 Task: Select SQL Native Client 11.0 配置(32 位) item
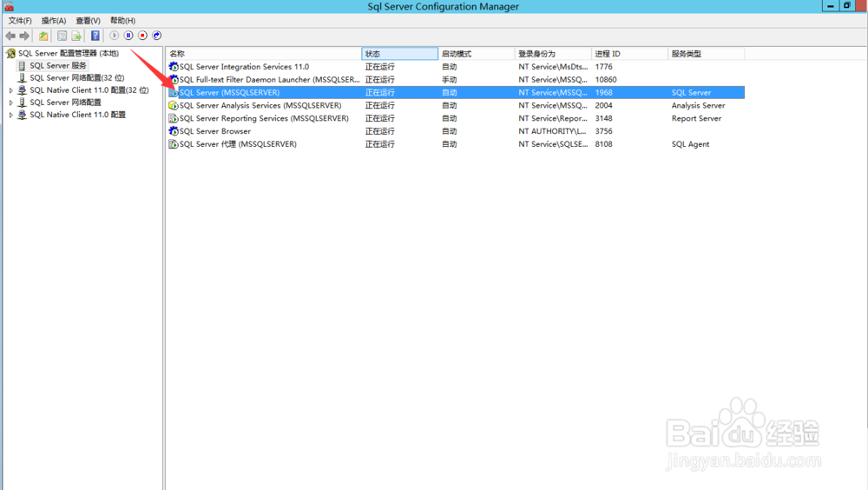pos(89,89)
